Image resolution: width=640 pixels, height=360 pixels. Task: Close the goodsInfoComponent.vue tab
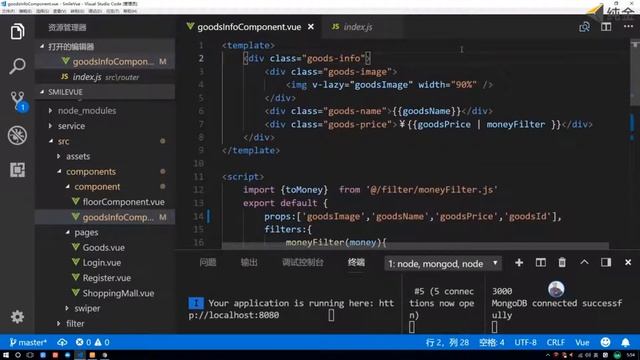(311, 27)
